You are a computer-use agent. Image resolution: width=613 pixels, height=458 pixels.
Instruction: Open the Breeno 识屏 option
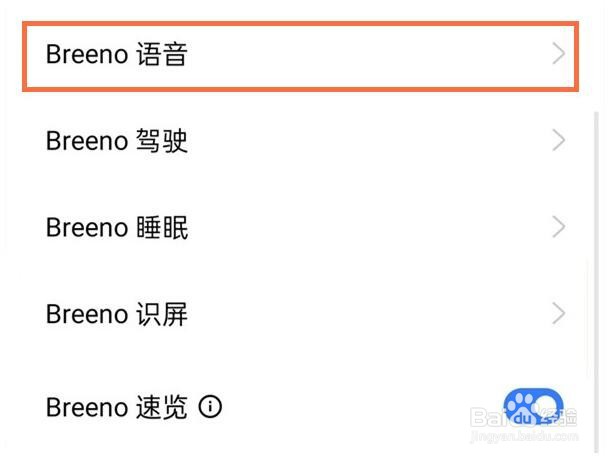300,314
